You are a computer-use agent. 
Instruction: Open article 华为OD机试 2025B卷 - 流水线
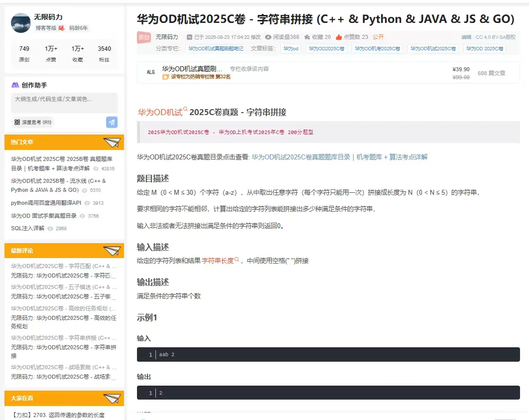[58, 185]
